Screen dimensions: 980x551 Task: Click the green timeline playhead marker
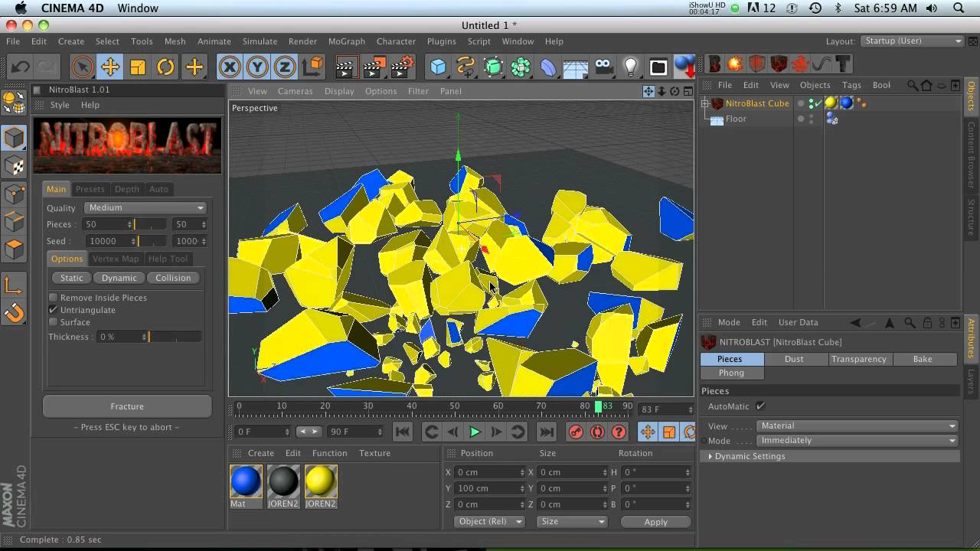tap(599, 406)
